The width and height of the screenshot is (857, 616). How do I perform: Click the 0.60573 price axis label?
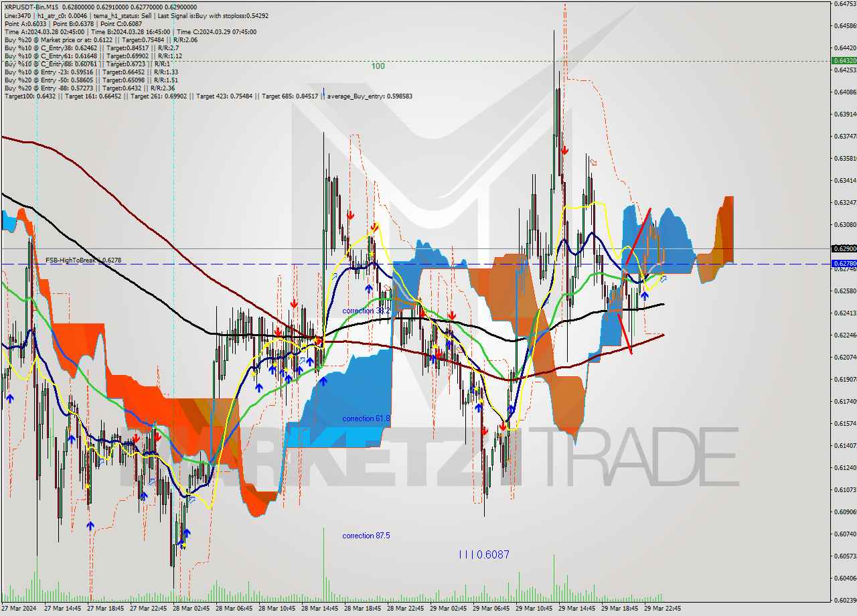845,556
